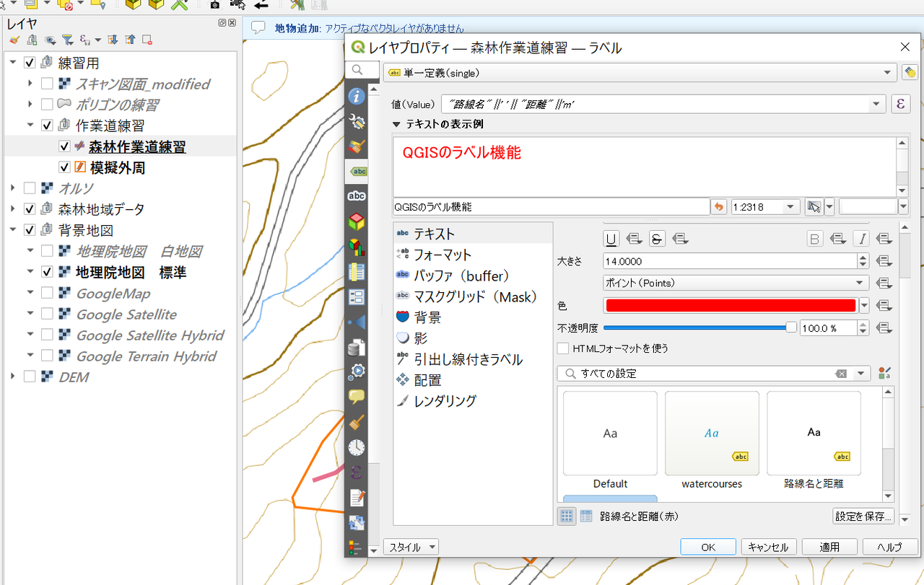Viewport: 924px width, 585px height.
Task: Click the 設定を保存... button
Action: [863, 516]
